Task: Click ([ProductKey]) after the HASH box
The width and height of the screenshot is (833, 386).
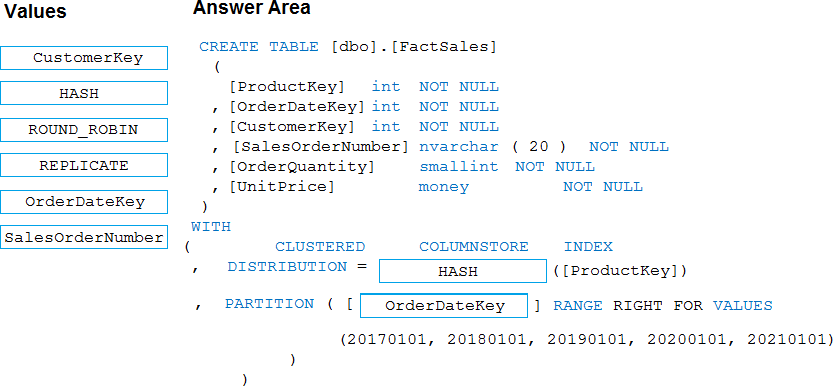Action: (620, 271)
